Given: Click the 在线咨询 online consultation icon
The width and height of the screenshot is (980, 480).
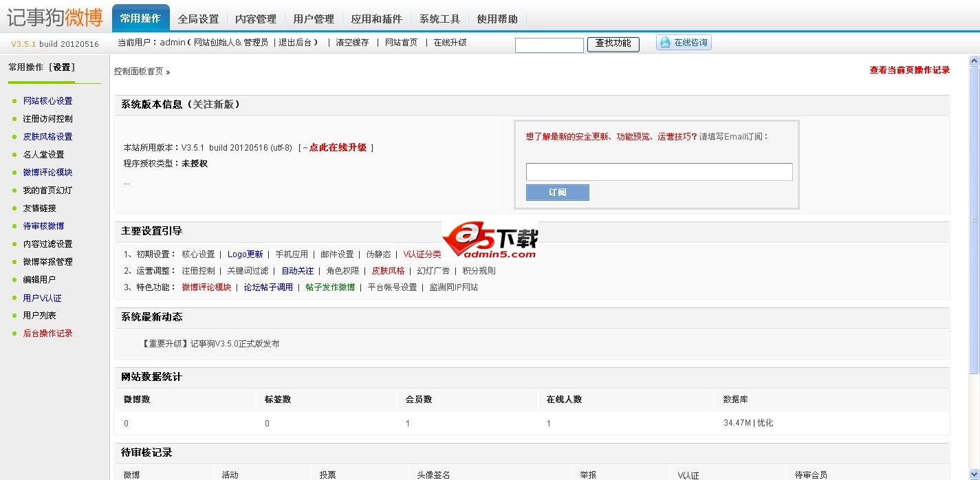Looking at the screenshot, I should (684, 43).
